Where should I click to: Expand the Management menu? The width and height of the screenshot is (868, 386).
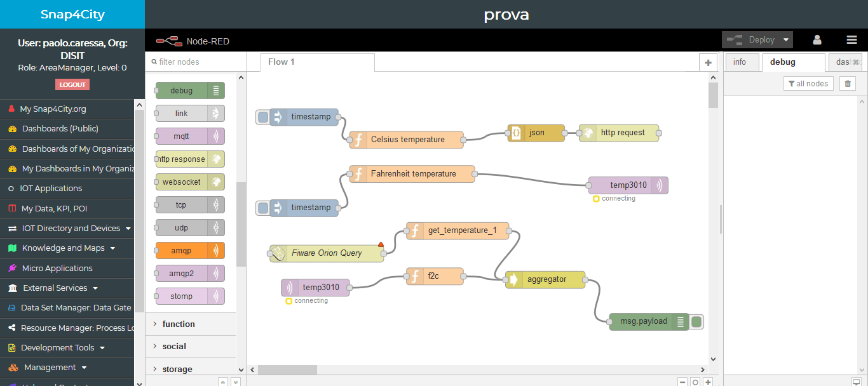coord(67,368)
